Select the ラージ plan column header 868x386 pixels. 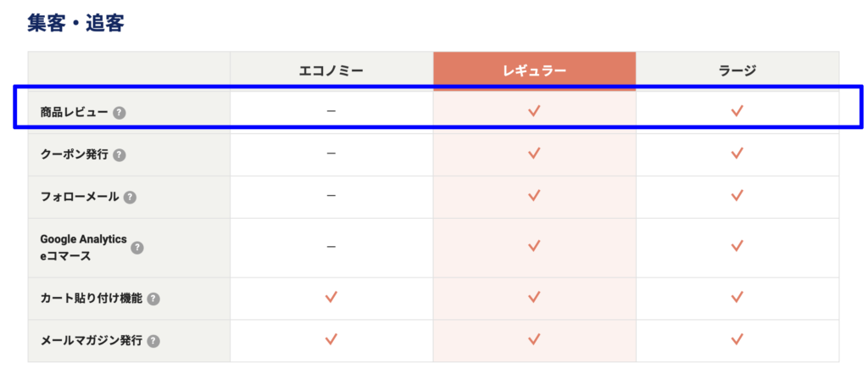(x=737, y=71)
